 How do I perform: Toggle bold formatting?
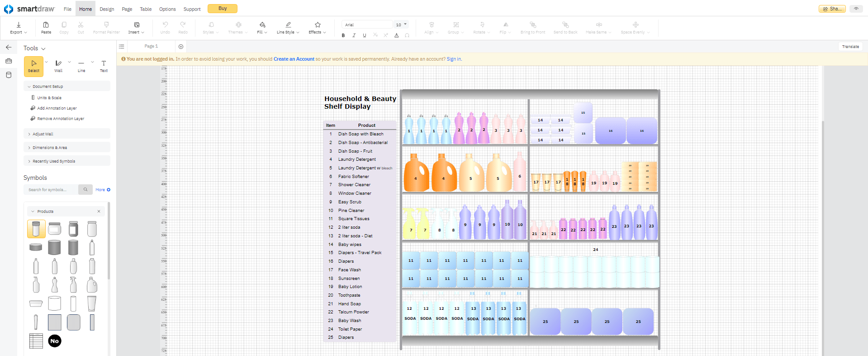tap(343, 35)
